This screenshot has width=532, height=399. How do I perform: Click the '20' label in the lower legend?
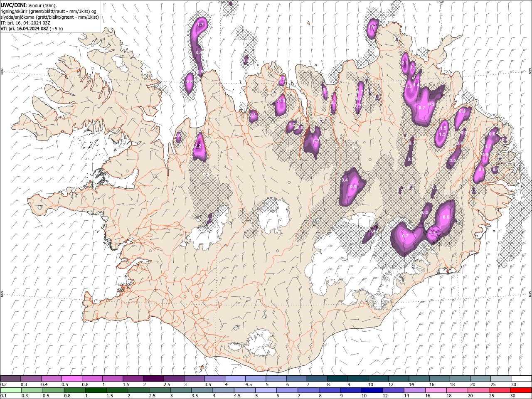[x=470, y=396]
